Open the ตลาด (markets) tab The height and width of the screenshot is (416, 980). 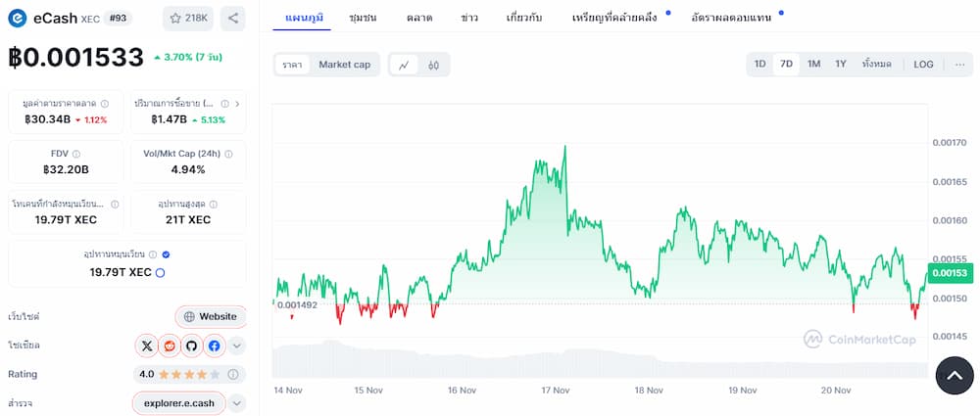click(x=419, y=18)
